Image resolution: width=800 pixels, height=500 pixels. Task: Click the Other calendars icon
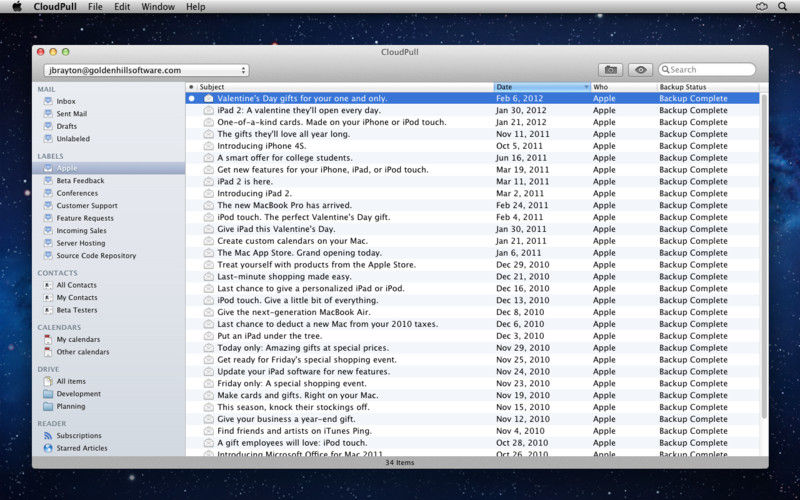tap(48, 352)
